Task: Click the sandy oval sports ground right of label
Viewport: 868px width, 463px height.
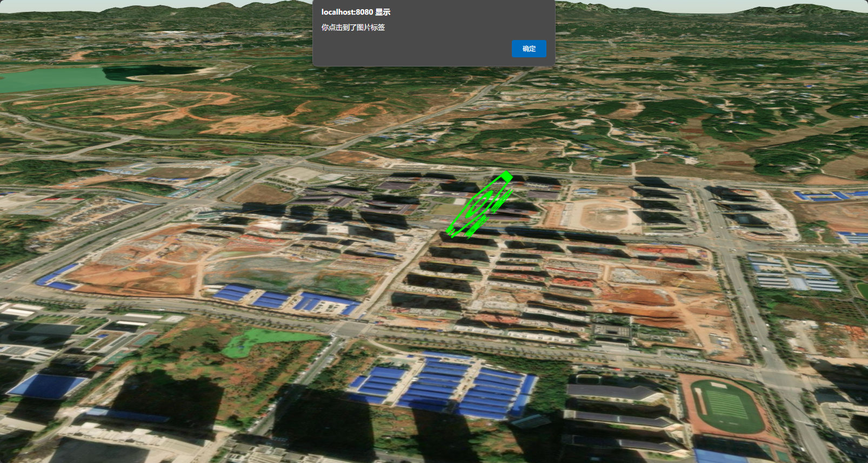Action: tap(603, 213)
